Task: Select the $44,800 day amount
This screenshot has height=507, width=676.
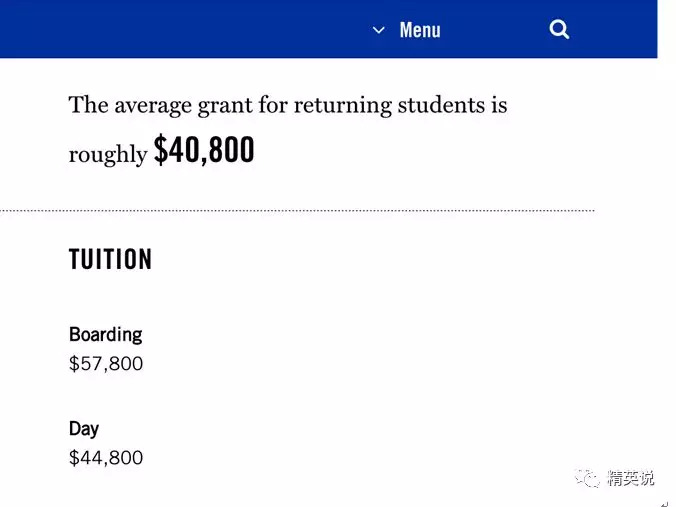Action: (106, 458)
